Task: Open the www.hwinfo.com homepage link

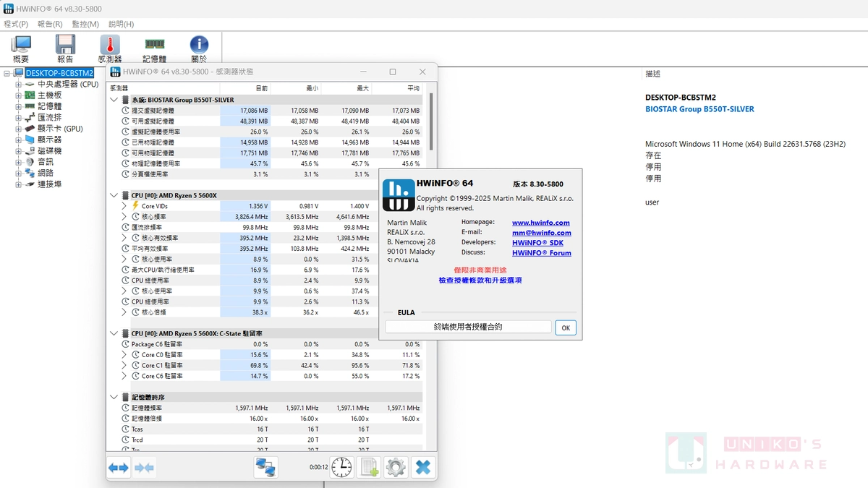Action: (x=541, y=223)
